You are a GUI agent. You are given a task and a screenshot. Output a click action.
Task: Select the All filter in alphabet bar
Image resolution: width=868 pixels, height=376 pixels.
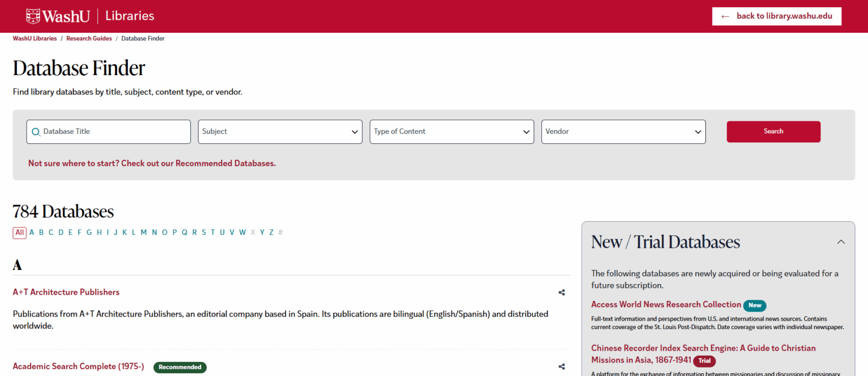click(x=19, y=232)
